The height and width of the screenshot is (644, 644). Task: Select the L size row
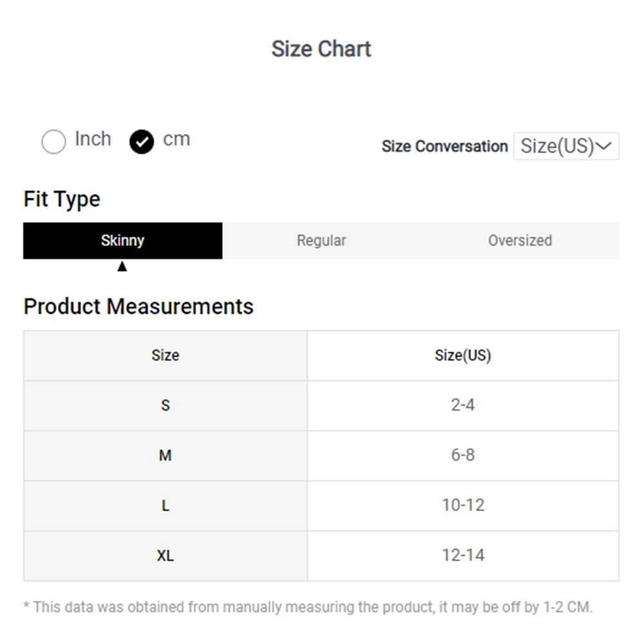click(x=321, y=506)
